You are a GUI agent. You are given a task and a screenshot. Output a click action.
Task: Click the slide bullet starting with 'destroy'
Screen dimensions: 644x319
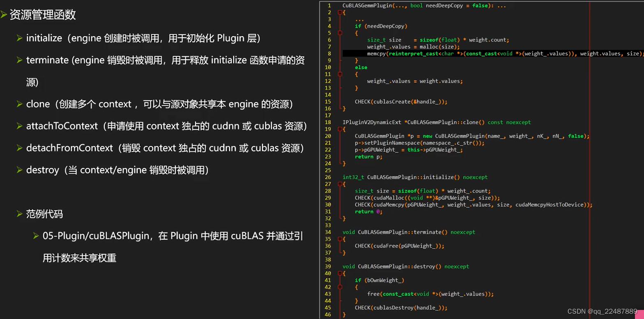pos(117,170)
